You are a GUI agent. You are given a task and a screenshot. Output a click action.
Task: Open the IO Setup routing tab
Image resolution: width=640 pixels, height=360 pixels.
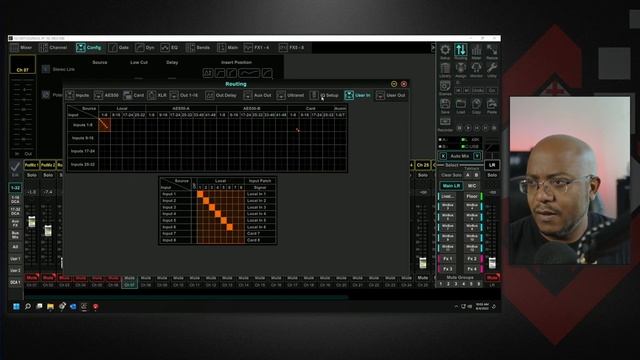tap(324, 95)
